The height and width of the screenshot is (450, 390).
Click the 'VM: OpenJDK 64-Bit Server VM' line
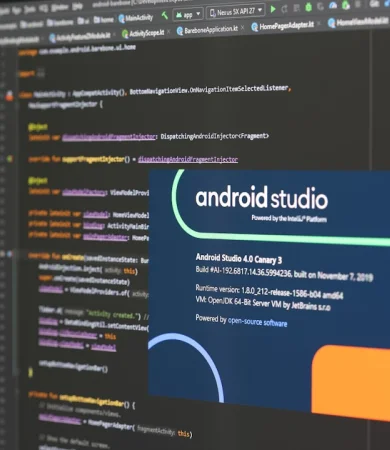pos(263,303)
